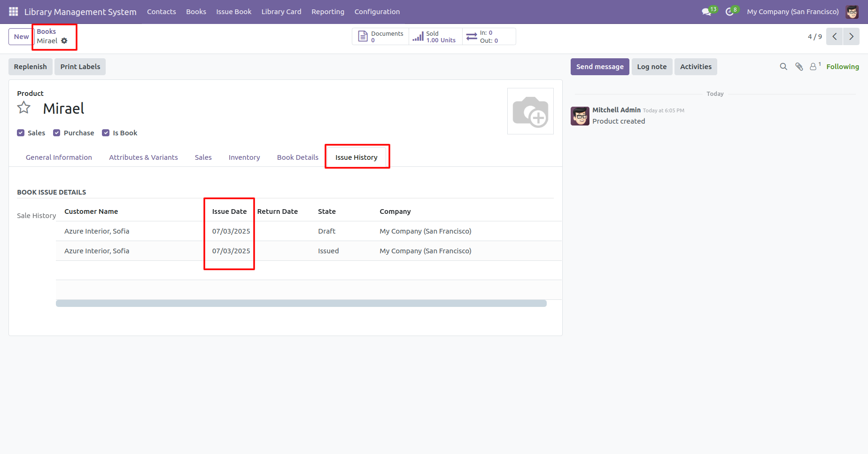Click the horizontal scrollbar under the table
This screenshot has height=454, width=868.
(301, 304)
